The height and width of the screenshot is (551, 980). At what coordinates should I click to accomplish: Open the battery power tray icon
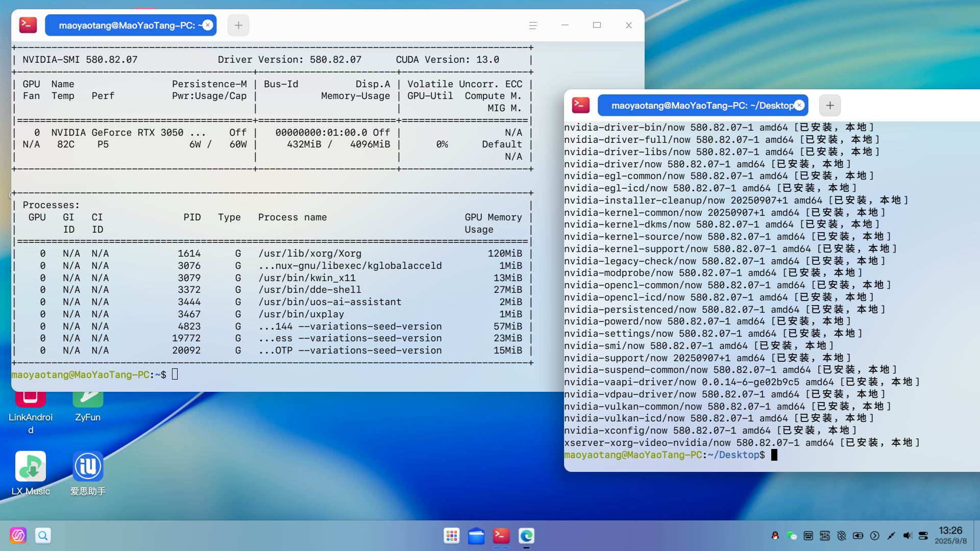tap(858, 535)
